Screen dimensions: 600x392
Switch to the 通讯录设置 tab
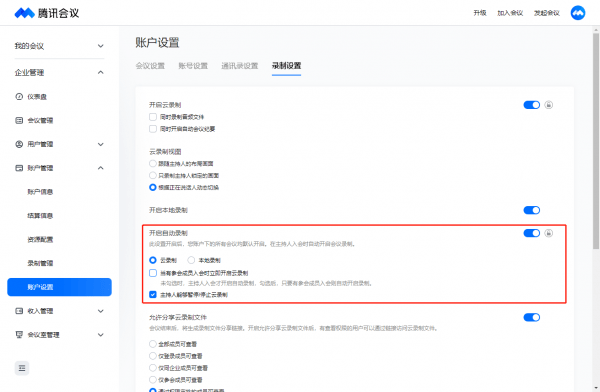point(240,66)
